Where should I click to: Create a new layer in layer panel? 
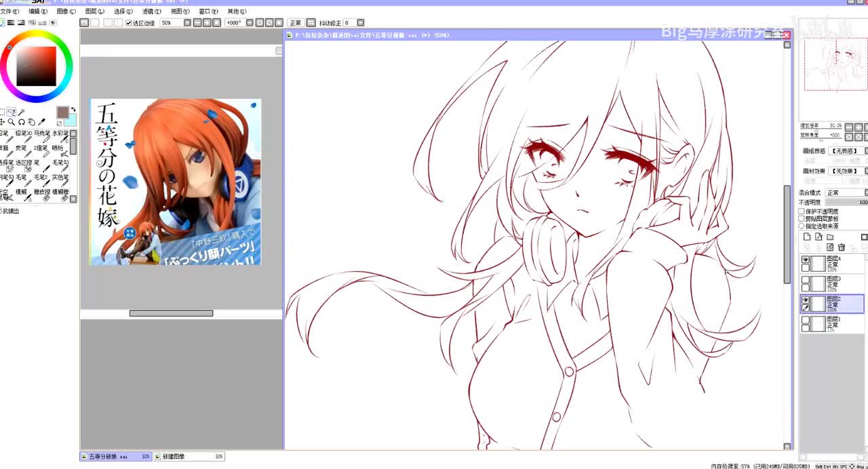[807, 237]
